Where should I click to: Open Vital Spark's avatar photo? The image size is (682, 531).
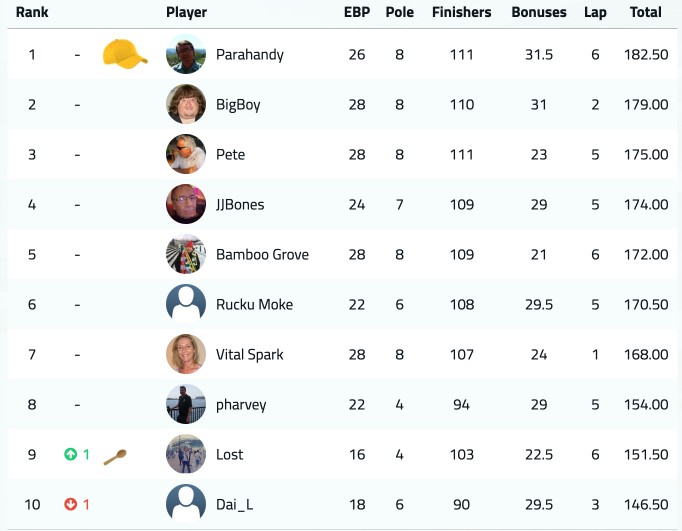pyautogui.click(x=186, y=354)
